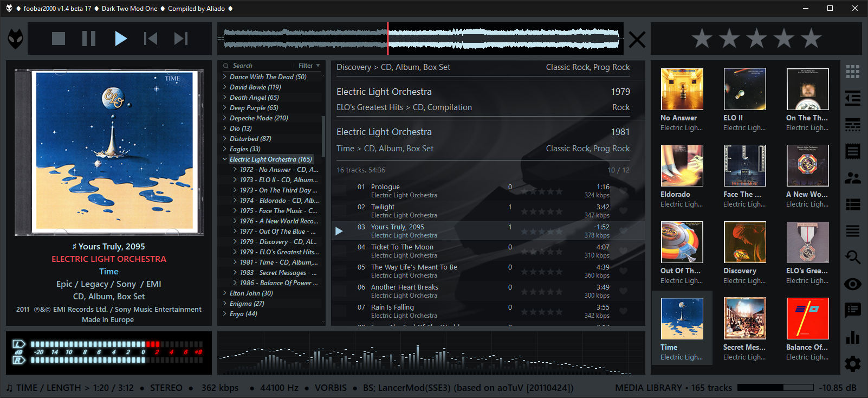
Task: Expand the David Bowie artist node
Action: click(x=225, y=87)
